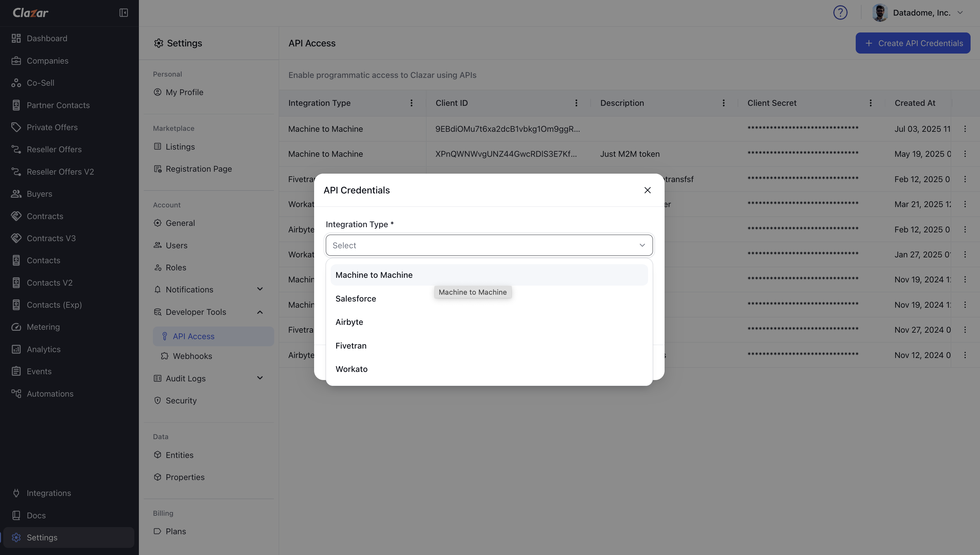Screen dimensions: 980x555
Task: Open row actions for Mar 21, 2025 credential
Action: pyautogui.click(x=965, y=204)
